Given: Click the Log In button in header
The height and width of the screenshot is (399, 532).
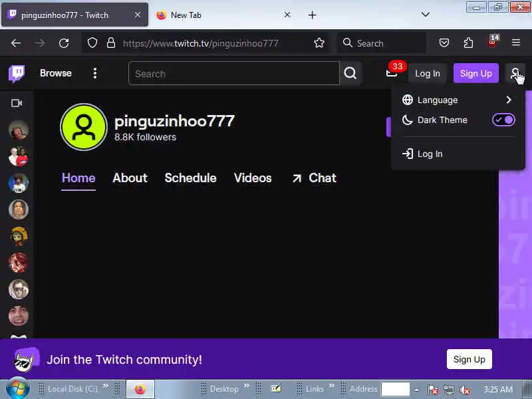Looking at the screenshot, I should coord(428,73).
